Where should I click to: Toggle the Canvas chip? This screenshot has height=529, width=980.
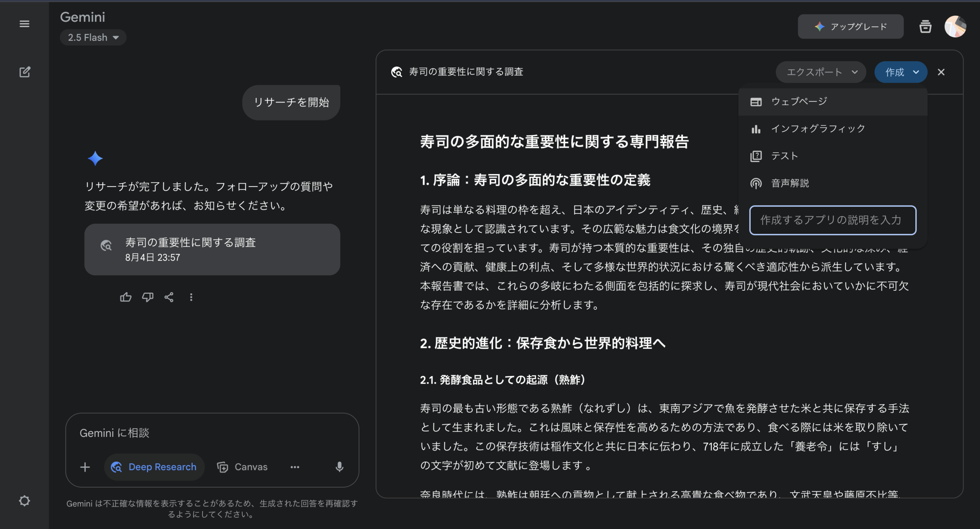point(243,467)
